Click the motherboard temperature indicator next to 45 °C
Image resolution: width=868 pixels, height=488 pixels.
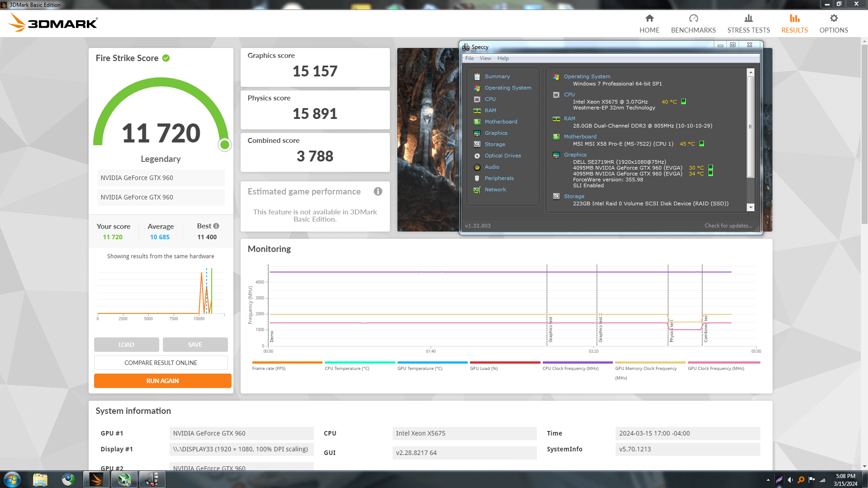pos(702,143)
